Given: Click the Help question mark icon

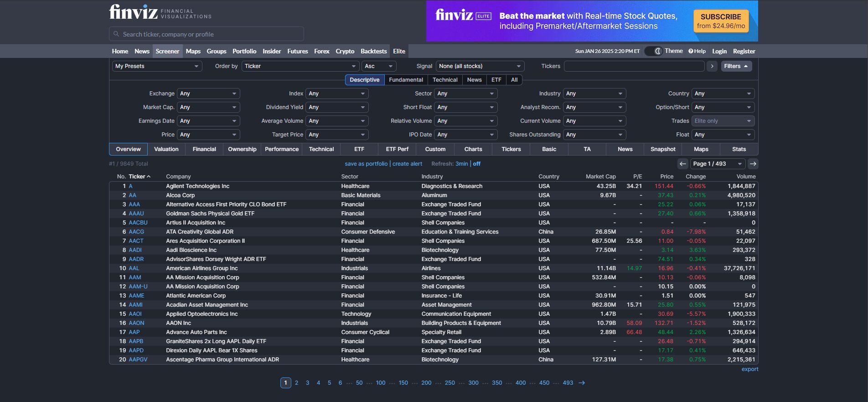Looking at the screenshot, I should pos(691,51).
